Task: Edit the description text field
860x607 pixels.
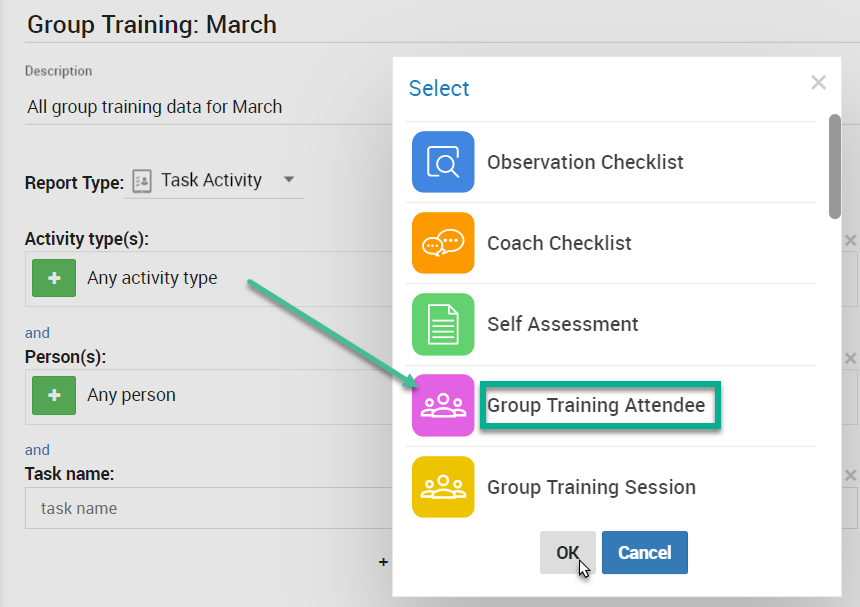Action: (208, 107)
